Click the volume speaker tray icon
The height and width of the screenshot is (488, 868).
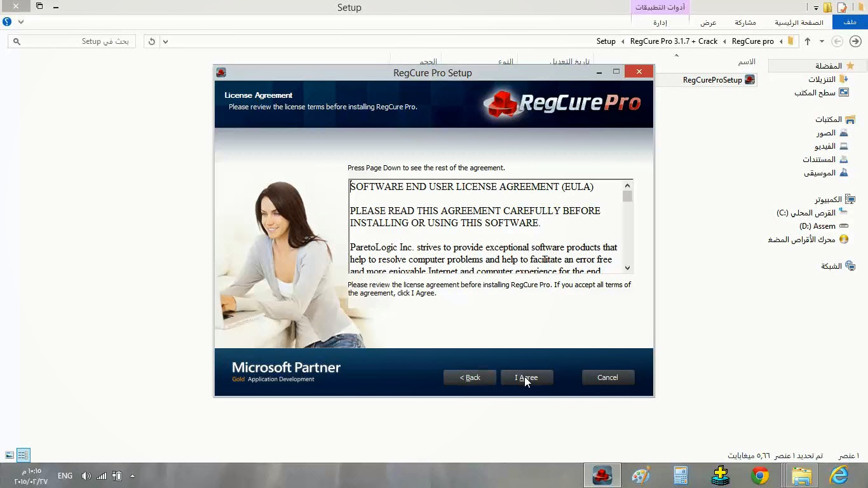[x=86, y=475]
